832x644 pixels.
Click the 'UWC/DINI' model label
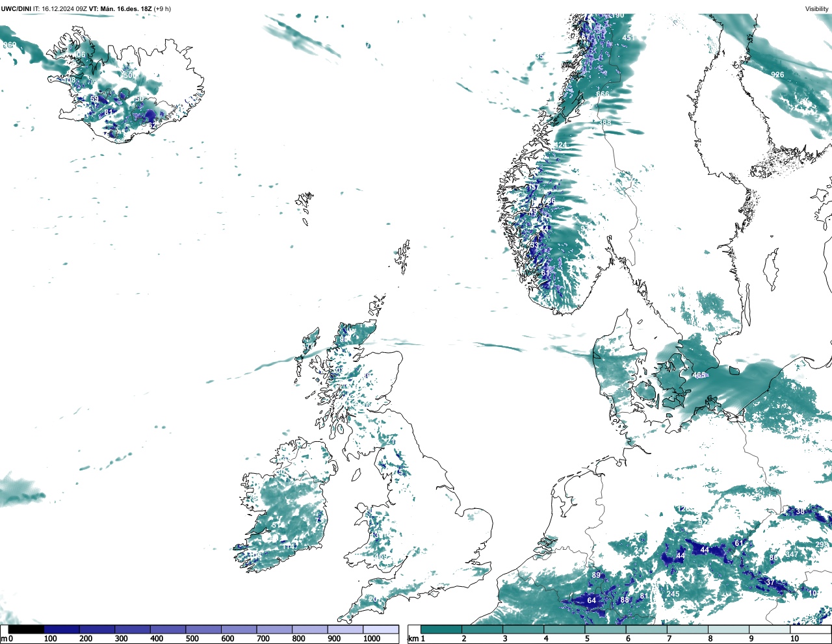tap(16, 9)
